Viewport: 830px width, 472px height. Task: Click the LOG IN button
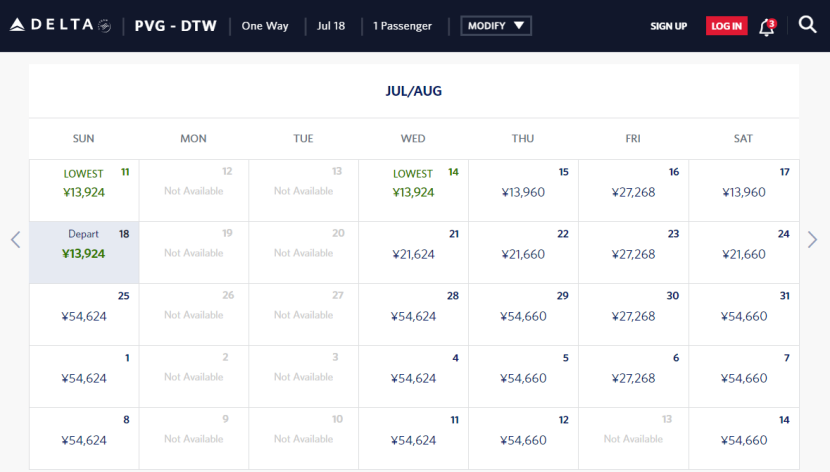pyautogui.click(x=726, y=26)
